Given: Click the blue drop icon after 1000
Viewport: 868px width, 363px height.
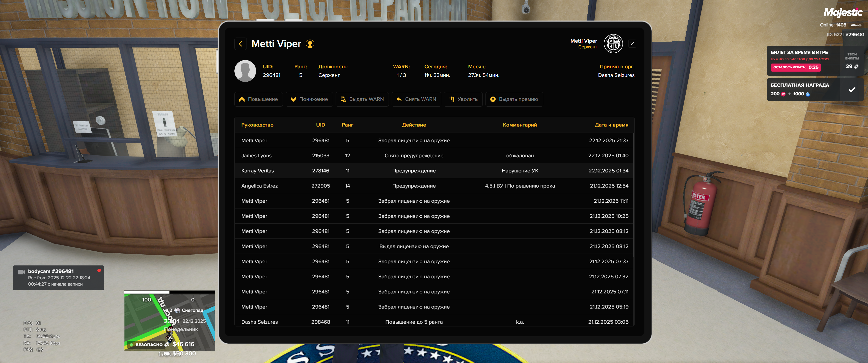Looking at the screenshot, I should click(807, 94).
